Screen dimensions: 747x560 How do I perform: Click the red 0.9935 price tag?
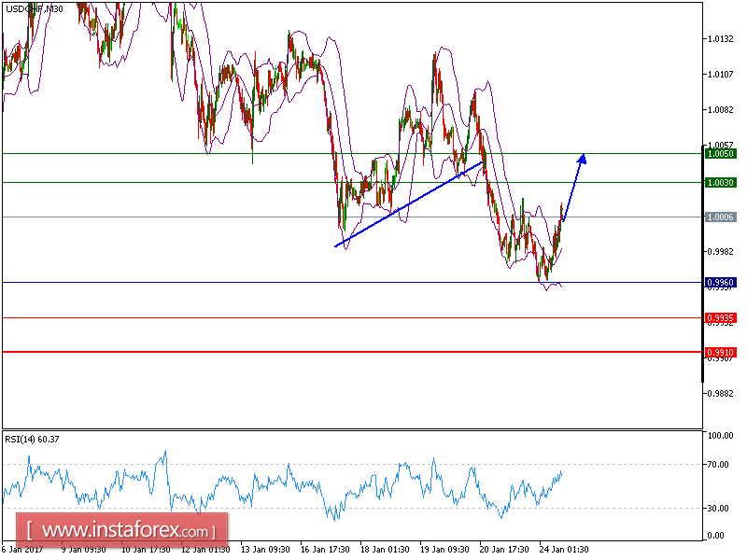click(720, 318)
